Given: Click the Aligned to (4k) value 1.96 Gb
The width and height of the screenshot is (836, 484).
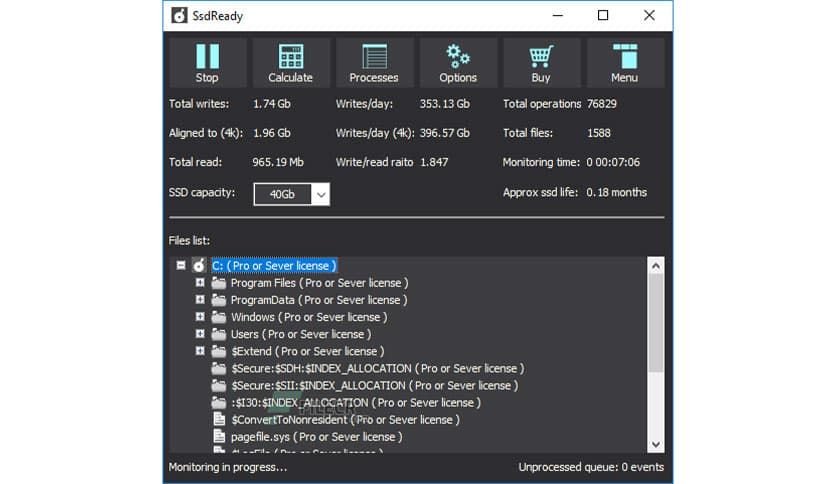Looking at the screenshot, I should click(x=272, y=133).
